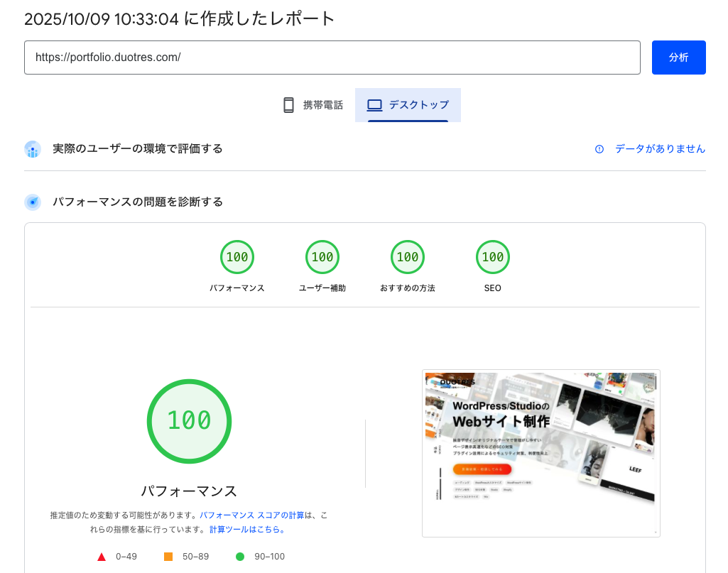Click the desktop laptop icon
Viewport: 728px width, 573px height.
(x=374, y=105)
